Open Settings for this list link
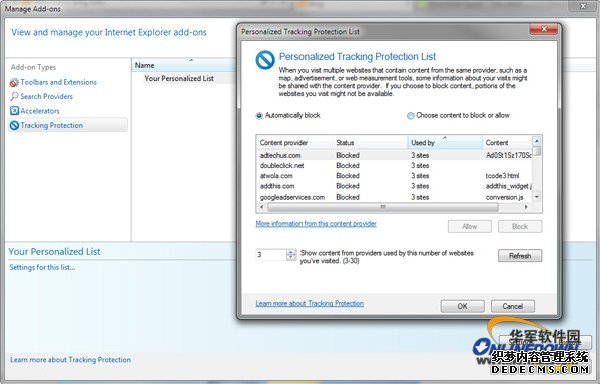This screenshot has width=600, height=384. coord(42,267)
